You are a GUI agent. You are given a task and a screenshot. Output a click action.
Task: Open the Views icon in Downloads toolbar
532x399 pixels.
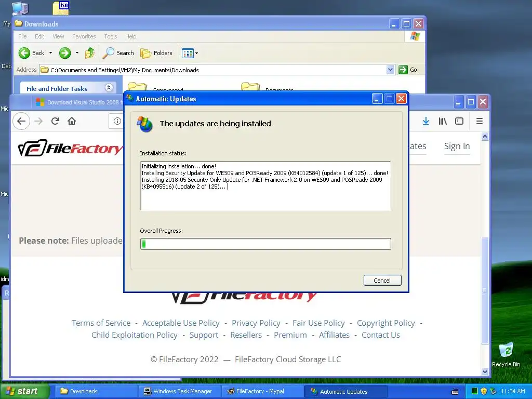(187, 54)
